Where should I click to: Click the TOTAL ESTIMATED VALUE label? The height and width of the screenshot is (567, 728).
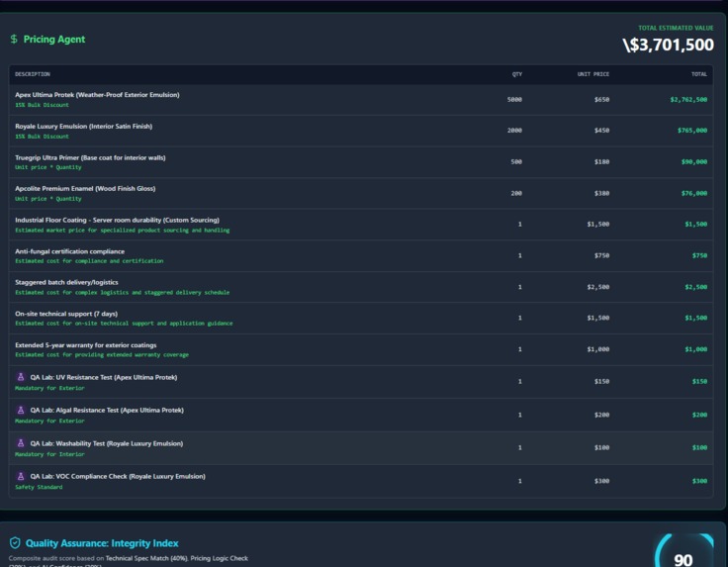(x=676, y=28)
